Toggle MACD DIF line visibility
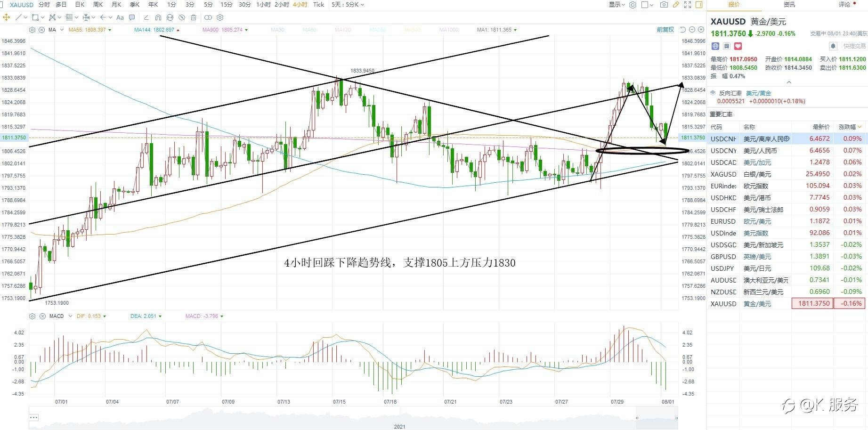Image resolution: width=868 pixels, height=430 pixels. 91,316
